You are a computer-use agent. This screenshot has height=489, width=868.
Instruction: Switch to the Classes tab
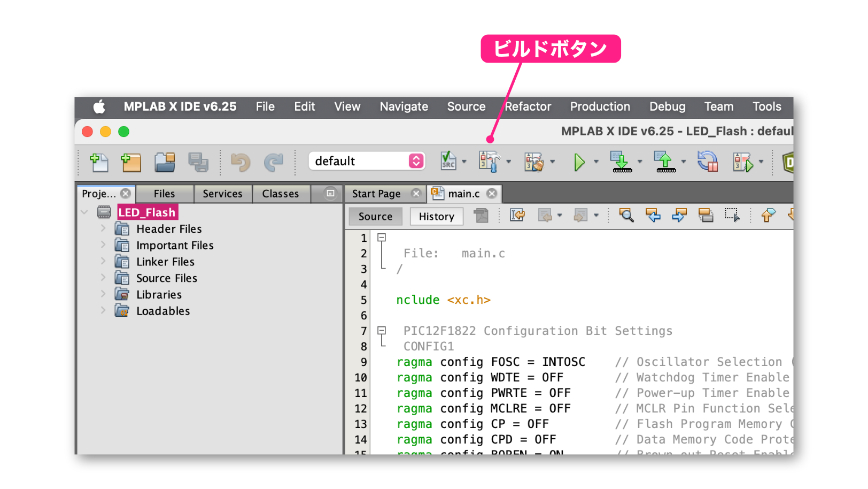pos(281,194)
